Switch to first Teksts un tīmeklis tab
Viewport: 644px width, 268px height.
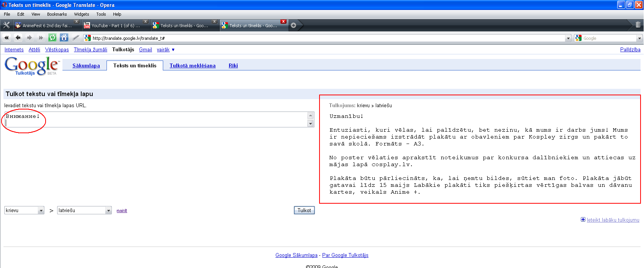[x=185, y=25]
